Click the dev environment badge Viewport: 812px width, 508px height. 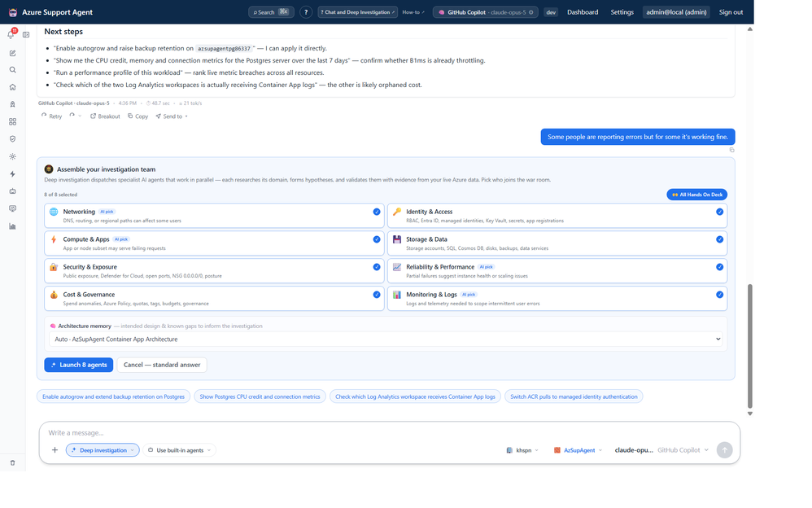coord(551,12)
